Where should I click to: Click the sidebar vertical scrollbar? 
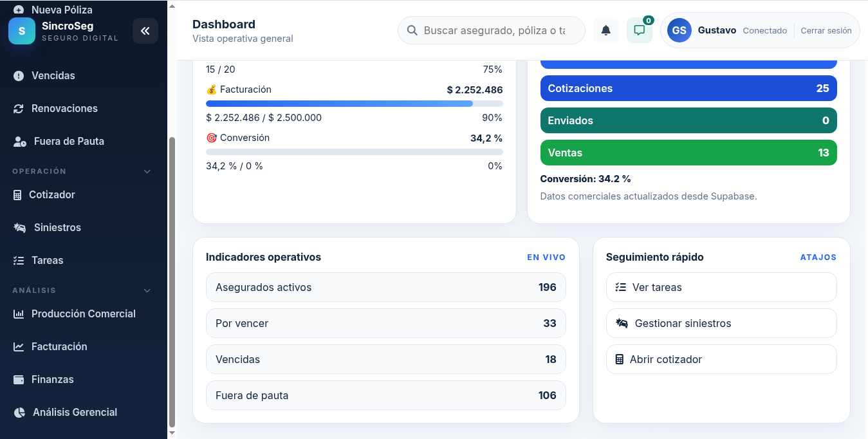click(x=172, y=282)
